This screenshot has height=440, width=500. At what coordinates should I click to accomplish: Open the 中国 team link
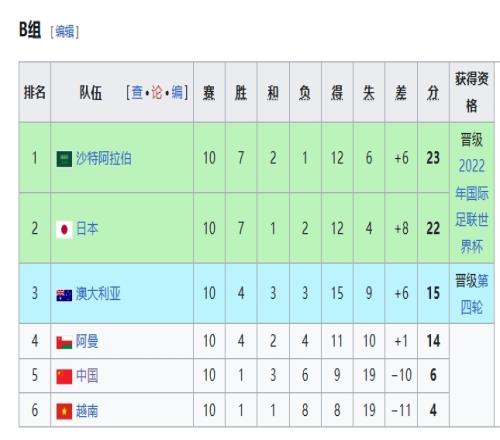87,376
